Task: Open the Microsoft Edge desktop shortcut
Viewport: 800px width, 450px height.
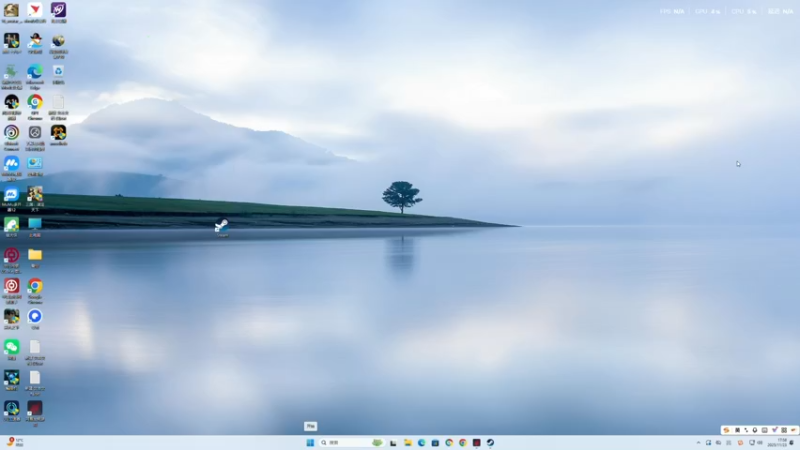Action: point(35,75)
